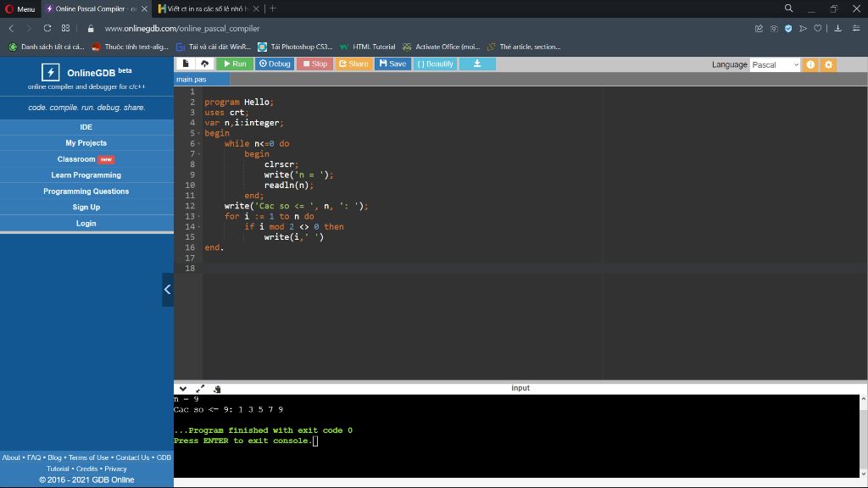Viewport: 868px width, 488px height.
Task: Open the Credits footer link
Action: [x=87, y=469]
